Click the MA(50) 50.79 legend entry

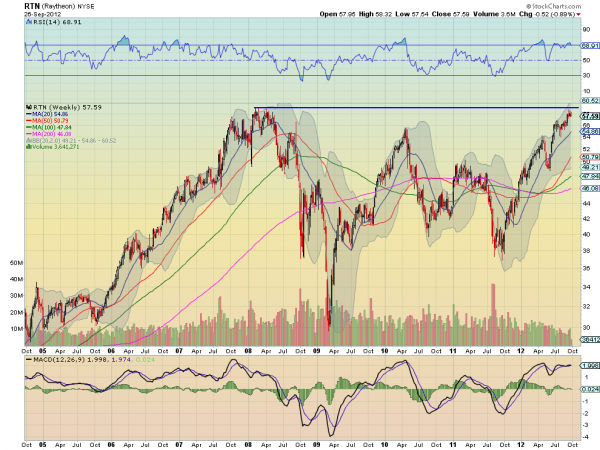coord(47,121)
